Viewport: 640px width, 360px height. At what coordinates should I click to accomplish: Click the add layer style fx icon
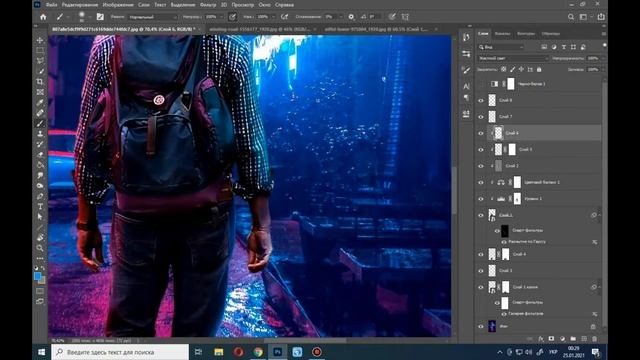(541, 339)
